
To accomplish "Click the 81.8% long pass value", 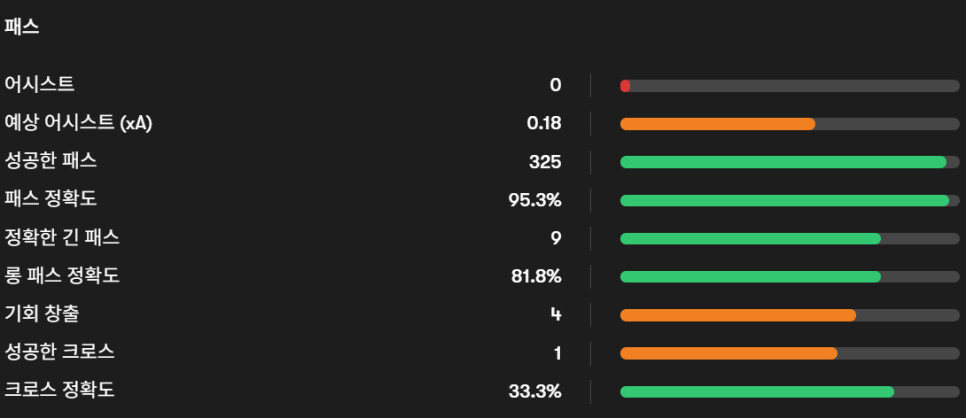I will [536, 276].
